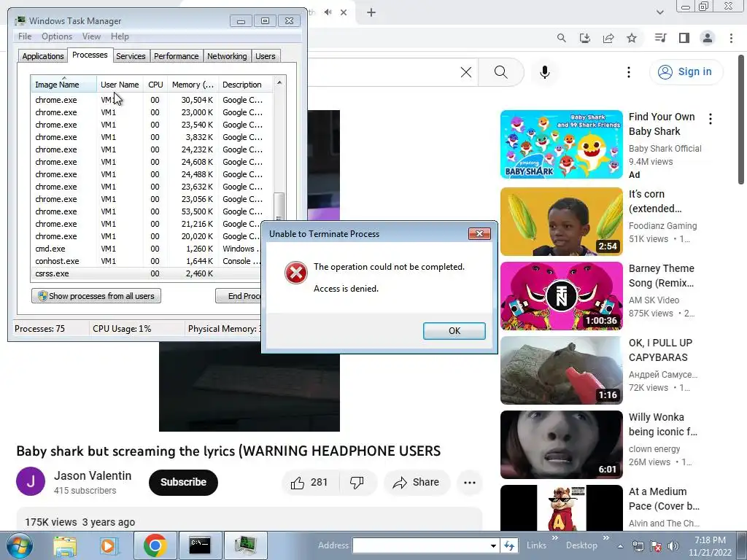Sort processes by Memory column header
Screen dimensions: 747x560
(193, 85)
